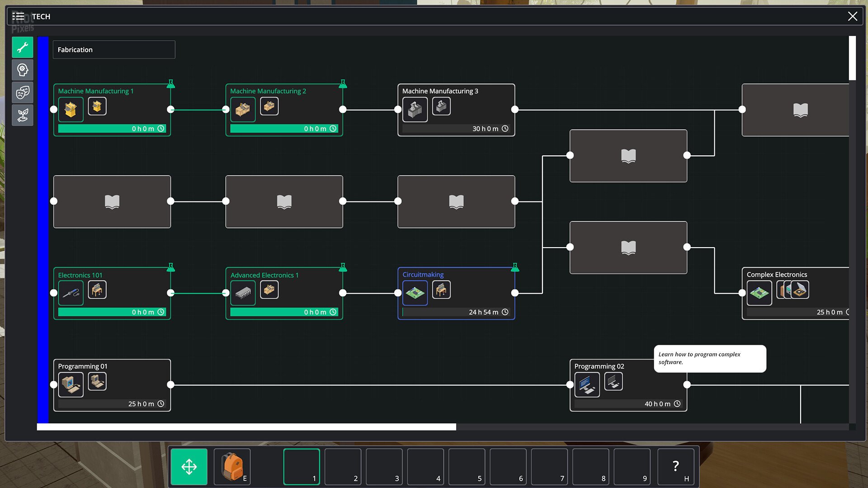The width and height of the screenshot is (868, 488).
Task: Open the hamburger menu next to TECH
Action: coord(19,16)
